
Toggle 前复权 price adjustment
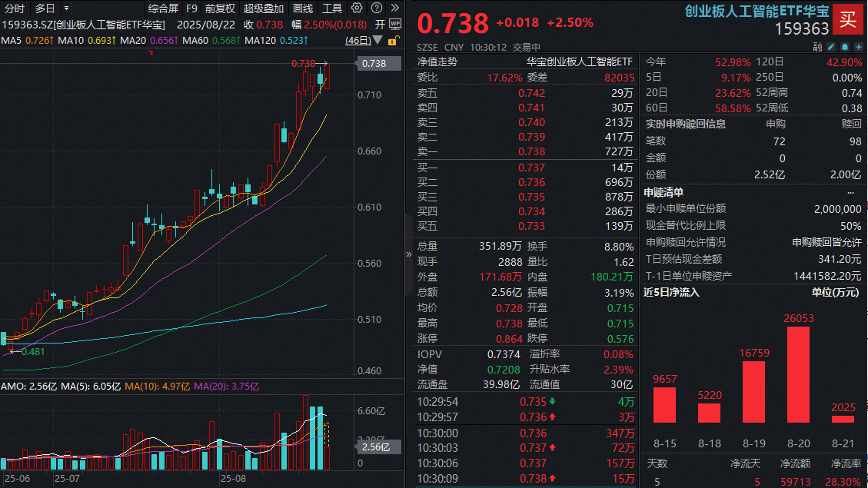[x=219, y=8]
